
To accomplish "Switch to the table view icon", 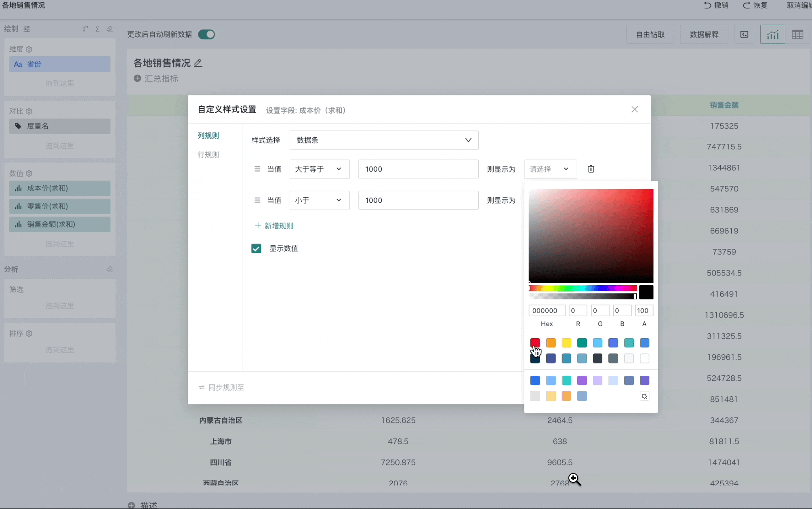I will click(x=797, y=34).
